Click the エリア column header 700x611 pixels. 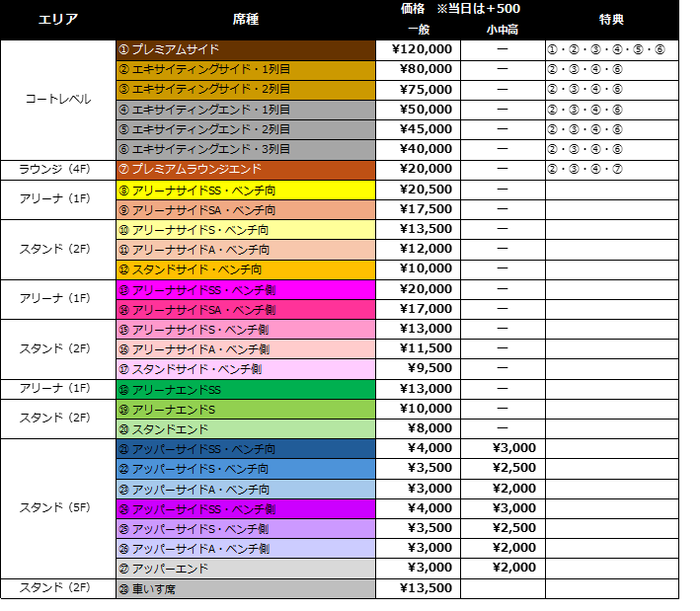coord(57,19)
